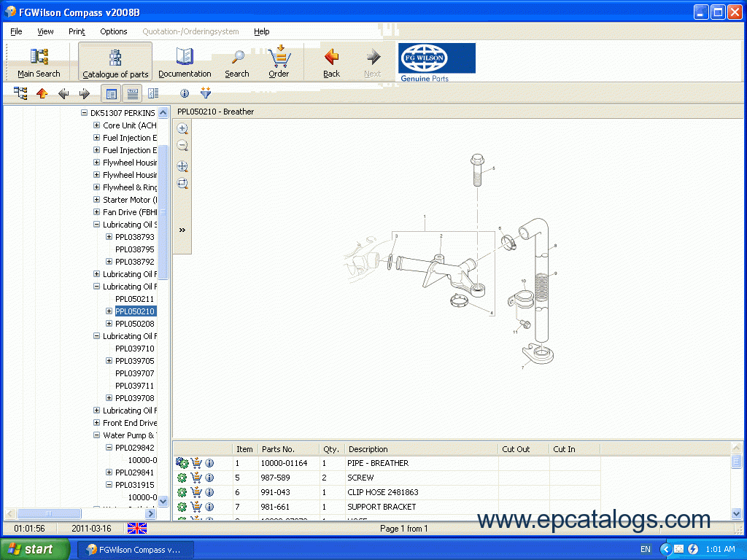This screenshot has width=747, height=560.
Task: Click the Parts No. column header
Action: pyautogui.click(x=288, y=449)
